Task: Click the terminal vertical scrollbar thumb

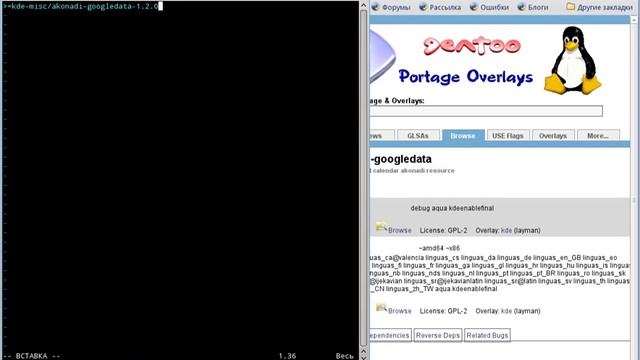Action: click(x=363, y=178)
